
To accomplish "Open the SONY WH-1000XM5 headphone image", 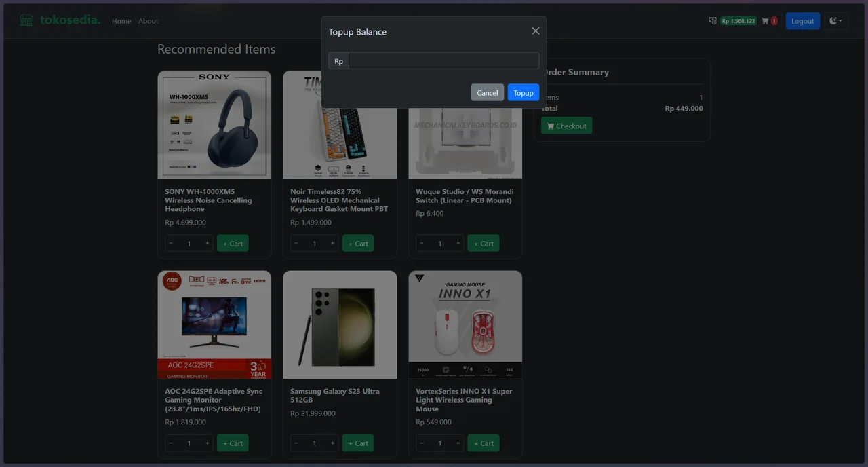I will (x=214, y=125).
